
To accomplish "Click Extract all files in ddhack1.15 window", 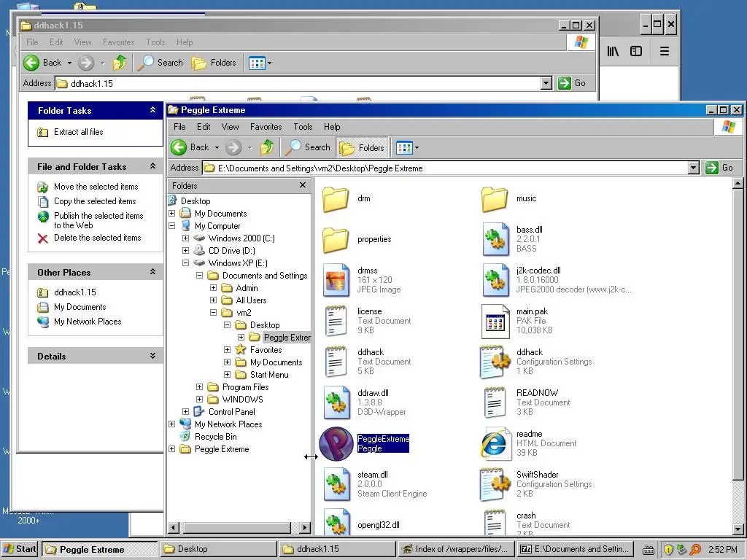I will tap(78, 132).
